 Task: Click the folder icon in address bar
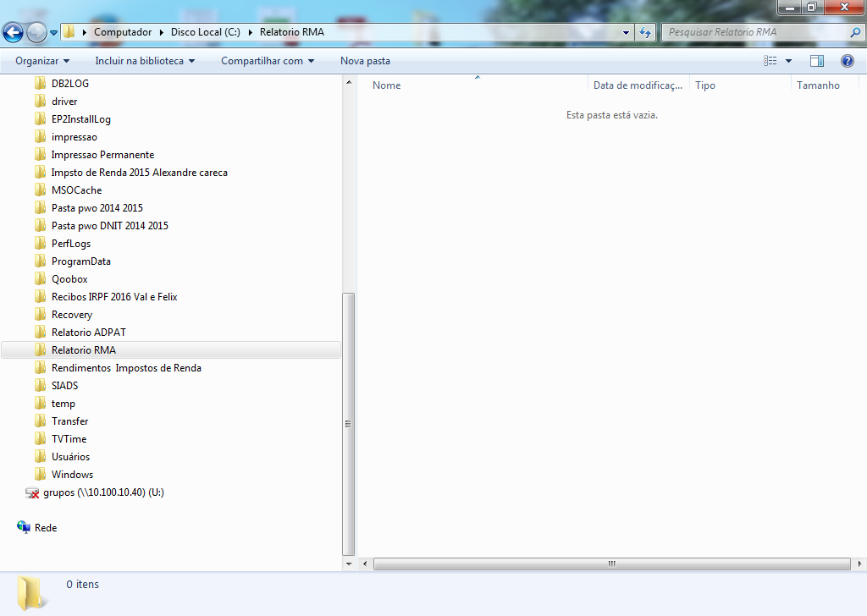coord(69,32)
